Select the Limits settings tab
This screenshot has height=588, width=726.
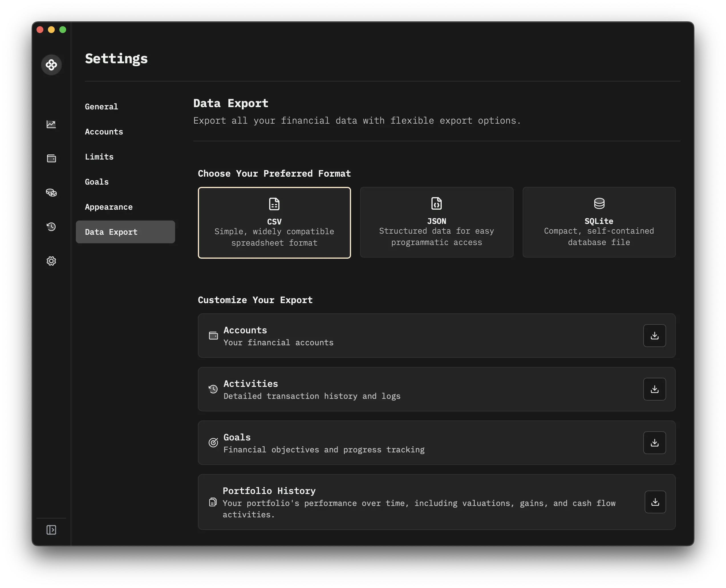pos(99,157)
